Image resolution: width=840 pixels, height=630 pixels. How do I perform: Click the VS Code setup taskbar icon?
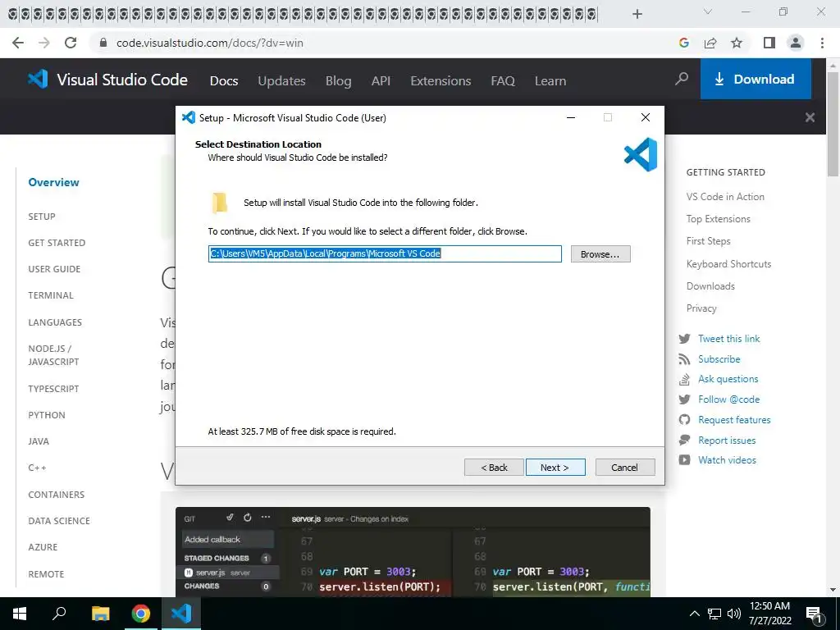pos(181,614)
